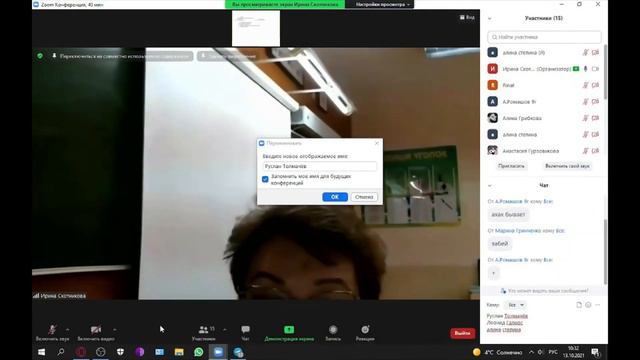
Task: Click the РУС keyboard language indicator
Action: point(553,352)
